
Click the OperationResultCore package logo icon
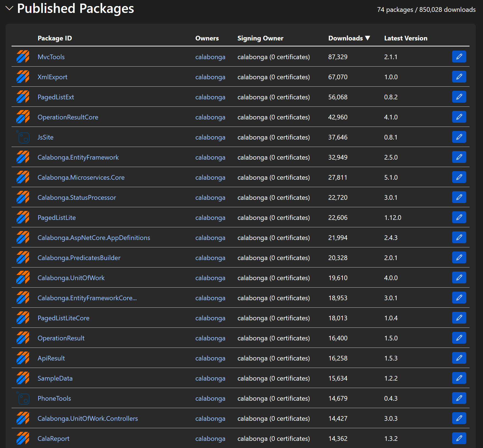point(23,117)
